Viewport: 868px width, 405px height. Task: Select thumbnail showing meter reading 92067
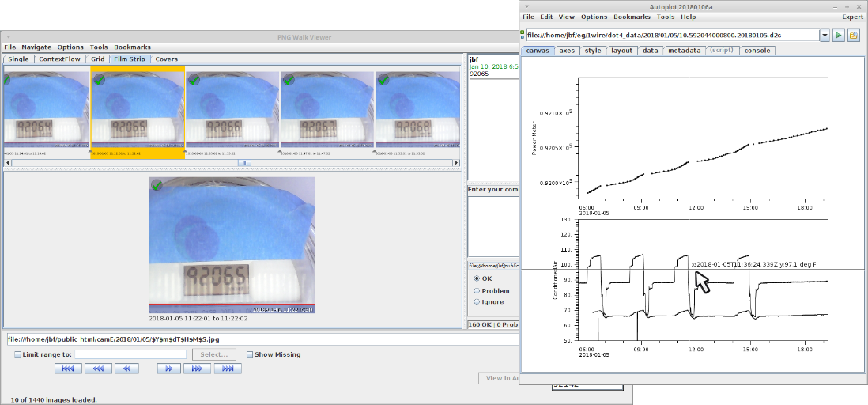tap(327, 109)
